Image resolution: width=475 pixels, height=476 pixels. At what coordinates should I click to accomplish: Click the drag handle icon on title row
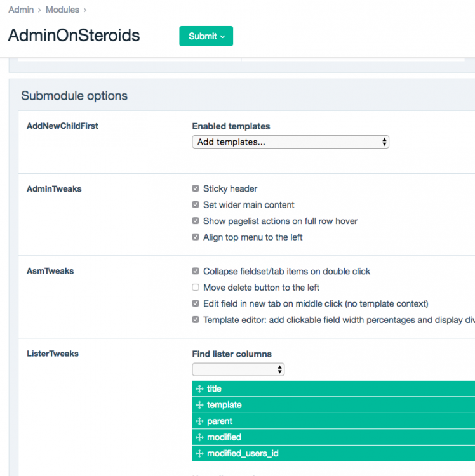click(199, 389)
